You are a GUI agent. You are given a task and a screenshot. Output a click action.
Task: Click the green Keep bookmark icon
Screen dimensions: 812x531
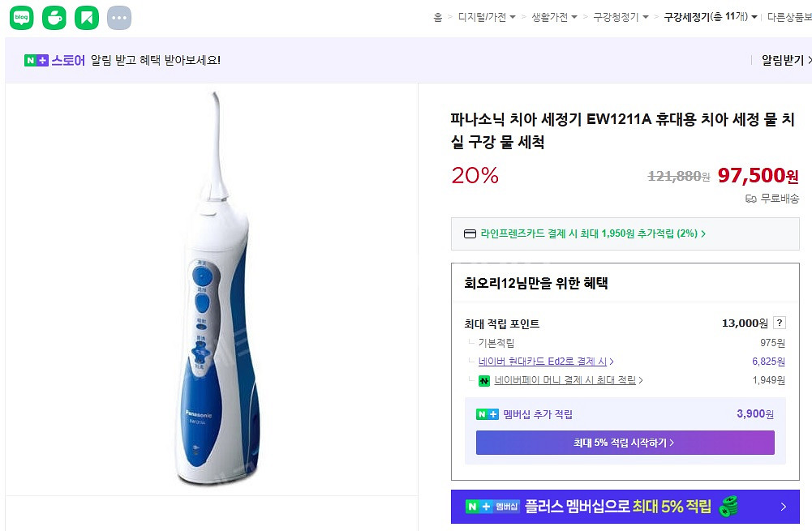(87, 18)
